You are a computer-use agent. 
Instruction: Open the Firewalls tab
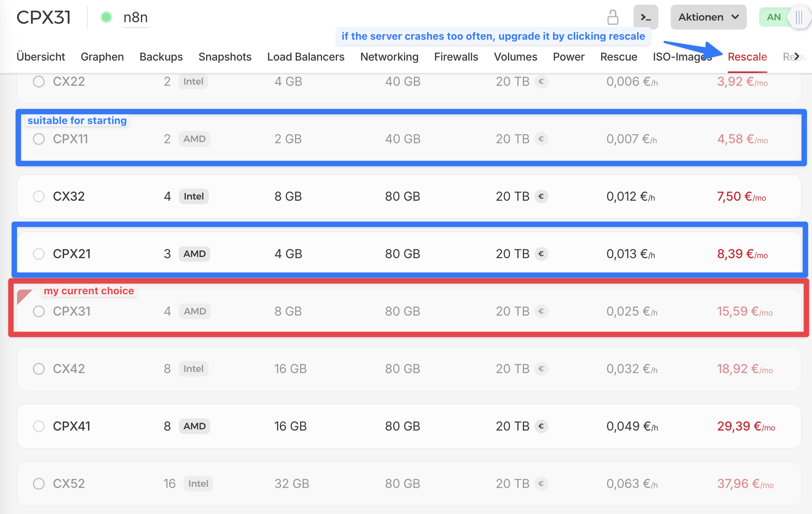click(x=456, y=57)
